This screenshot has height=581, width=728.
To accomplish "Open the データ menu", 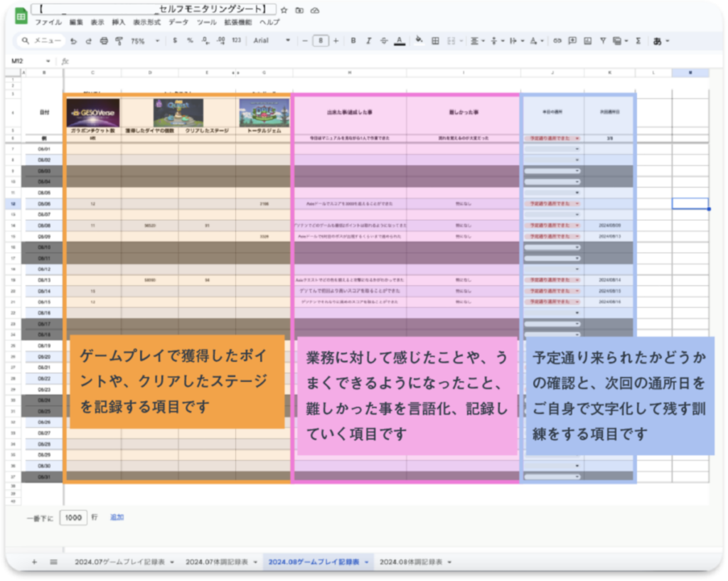I will pos(178,22).
